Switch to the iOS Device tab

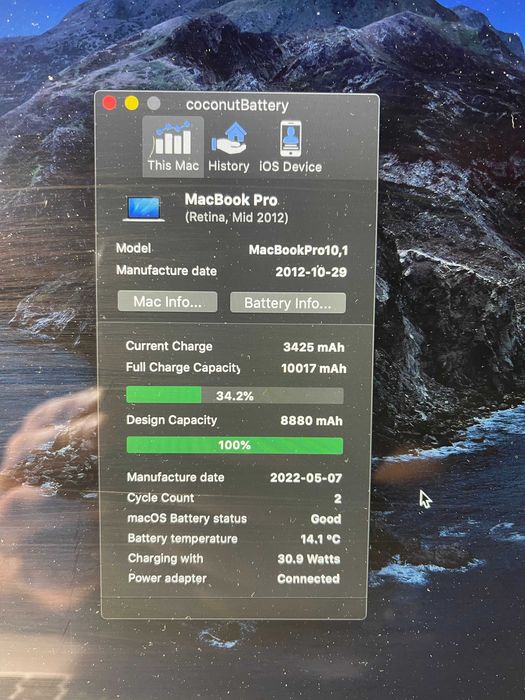291,147
